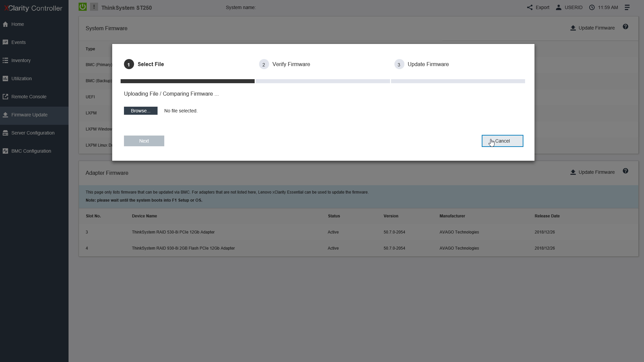Image resolution: width=644 pixels, height=362 pixels.
Task: Click the Inventory list icon in sidebar
Action: [x=5, y=60]
